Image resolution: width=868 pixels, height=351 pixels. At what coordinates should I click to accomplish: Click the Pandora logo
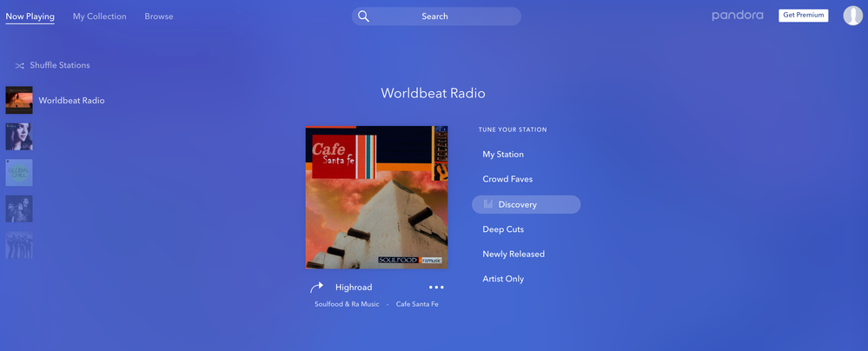pos(738,16)
